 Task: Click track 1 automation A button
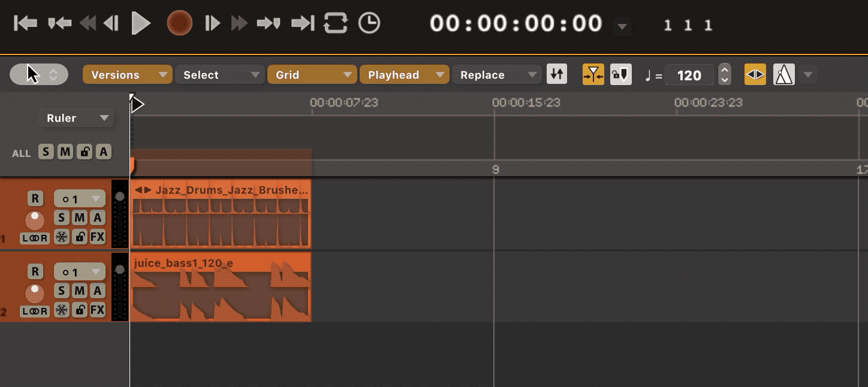[97, 217]
